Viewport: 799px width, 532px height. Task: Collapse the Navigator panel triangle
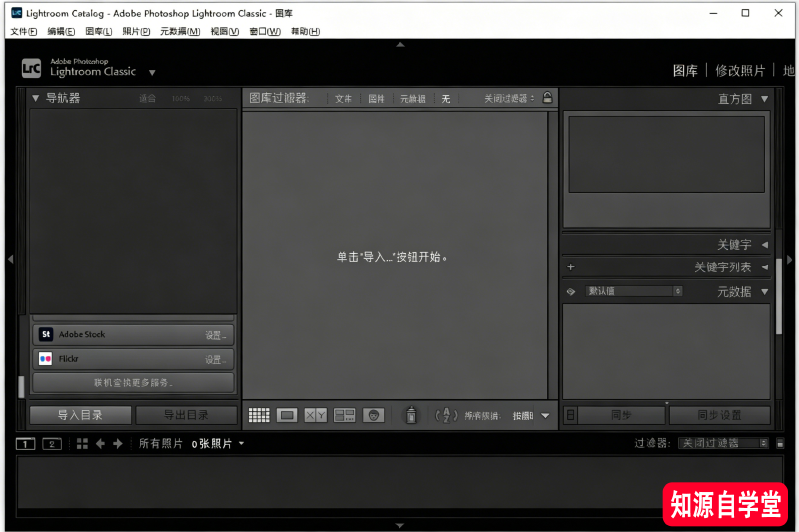coord(35,98)
